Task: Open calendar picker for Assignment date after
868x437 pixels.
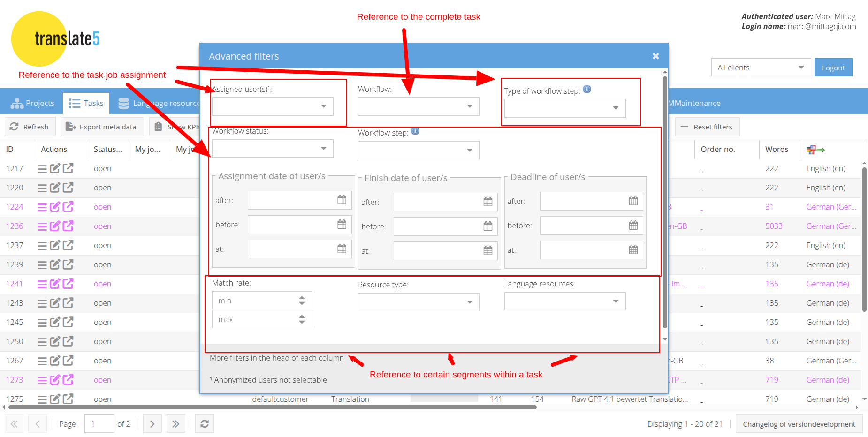Action: pyautogui.click(x=342, y=200)
